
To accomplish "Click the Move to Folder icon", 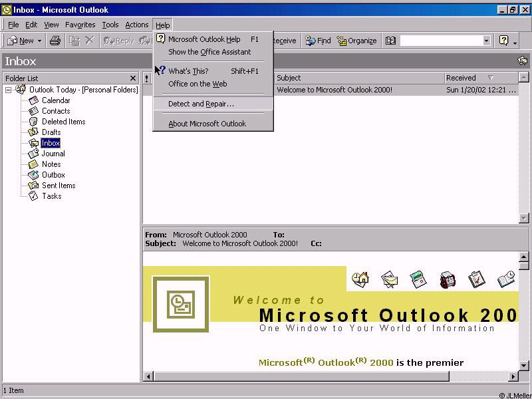I will click(x=74, y=41).
